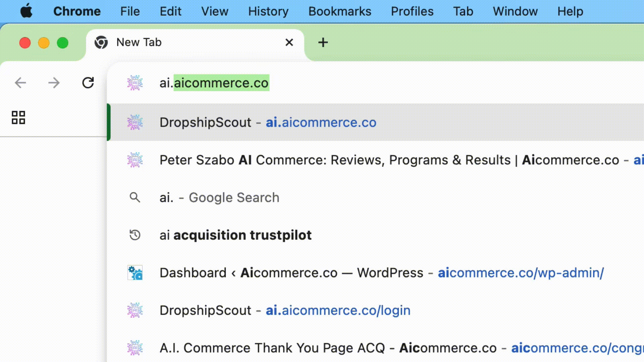Close the New Tab tab
This screenshot has height=362, width=644.
pos(289,43)
